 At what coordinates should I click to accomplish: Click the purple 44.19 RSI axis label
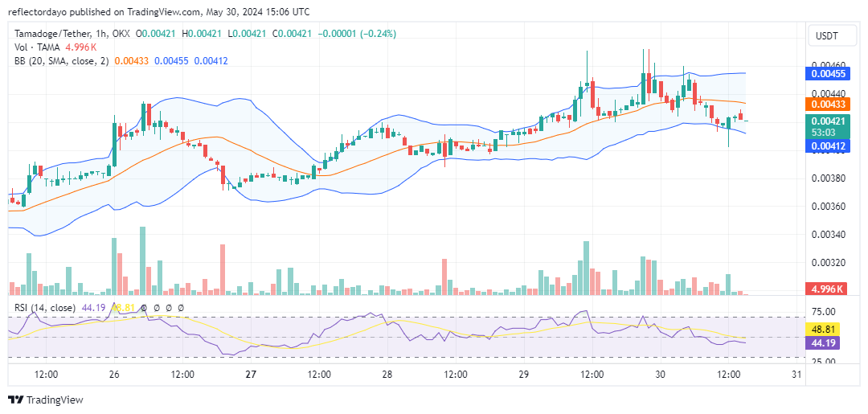coord(825,342)
